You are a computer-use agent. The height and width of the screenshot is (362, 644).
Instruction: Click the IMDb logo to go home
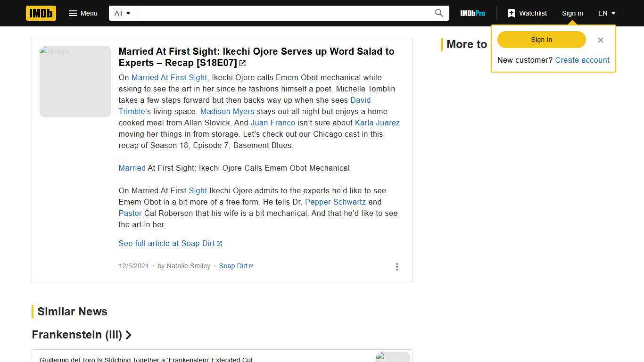41,13
